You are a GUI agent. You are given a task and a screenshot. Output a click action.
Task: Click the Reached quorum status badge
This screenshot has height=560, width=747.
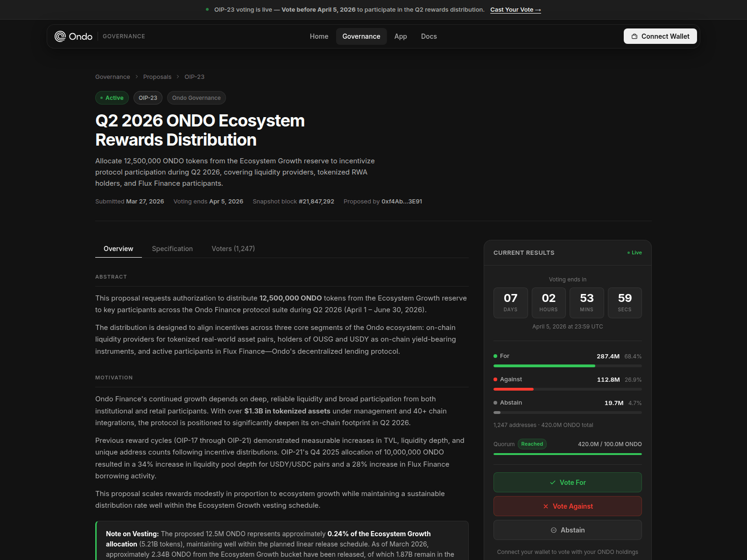click(x=532, y=444)
